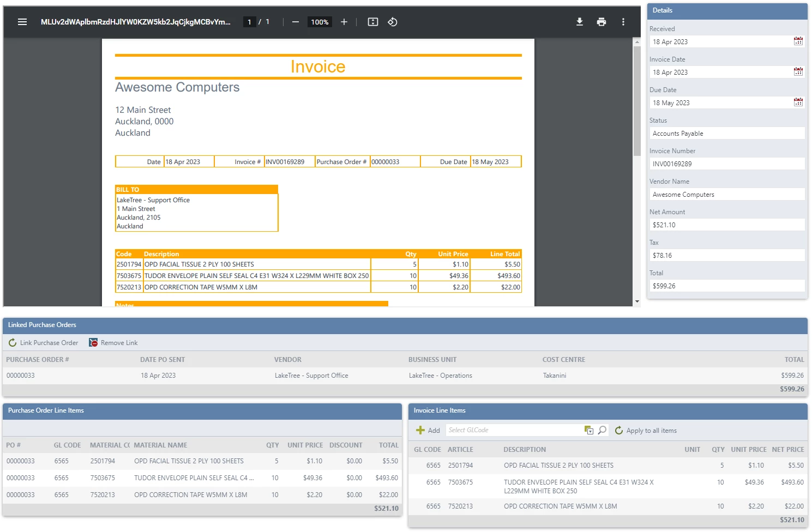
Task: Open PDF viewer more actions menu
Action: click(x=623, y=22)
